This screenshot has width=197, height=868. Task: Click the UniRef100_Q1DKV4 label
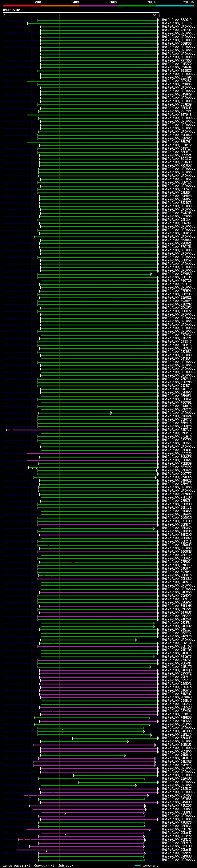pyautogui.click(x=176, y=416)
